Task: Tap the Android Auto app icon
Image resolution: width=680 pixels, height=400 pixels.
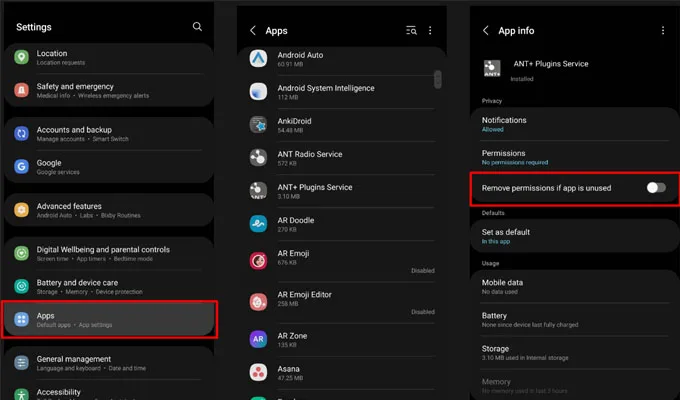Action: click(x=258, y=59)
